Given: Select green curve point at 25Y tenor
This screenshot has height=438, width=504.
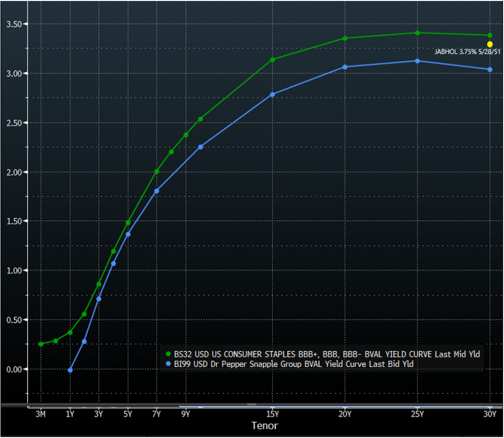Looking at the screenshot, I should (417, 33).
